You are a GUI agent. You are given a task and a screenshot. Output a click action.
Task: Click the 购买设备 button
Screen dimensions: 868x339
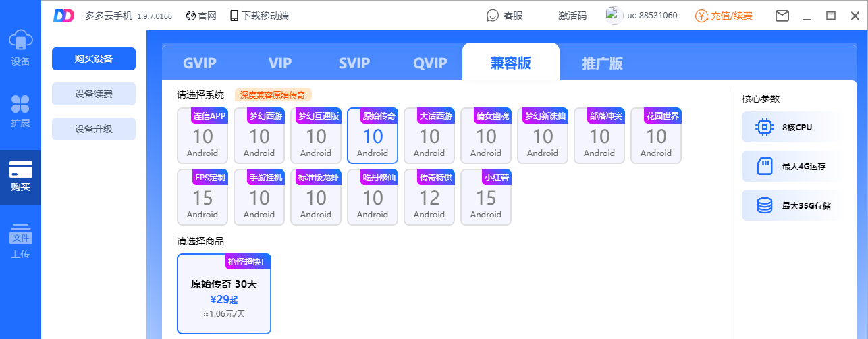pyautogui.click(x=94, y=59)
